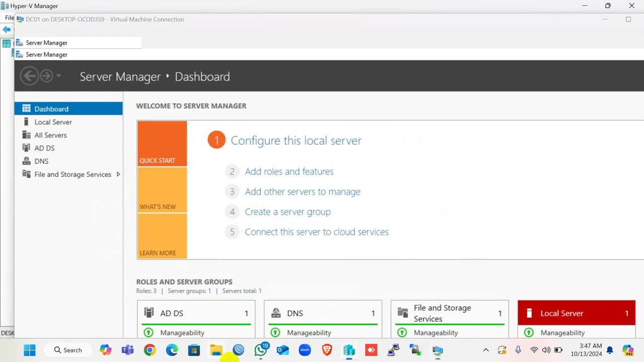Open File Explorer from the taskbar
This screenshot has width=644, height=362.
[x=216, y=350]
